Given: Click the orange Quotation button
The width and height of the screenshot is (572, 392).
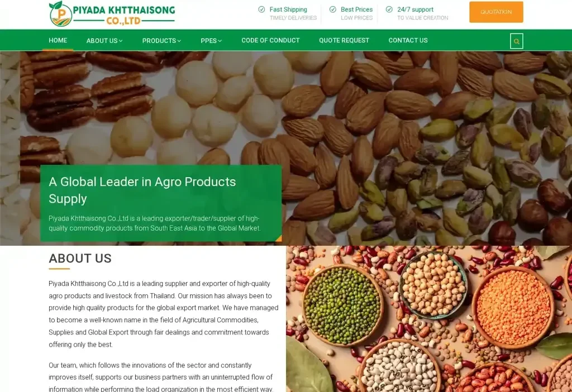Looking at the screenshot, I should click(x=496, y=12).
